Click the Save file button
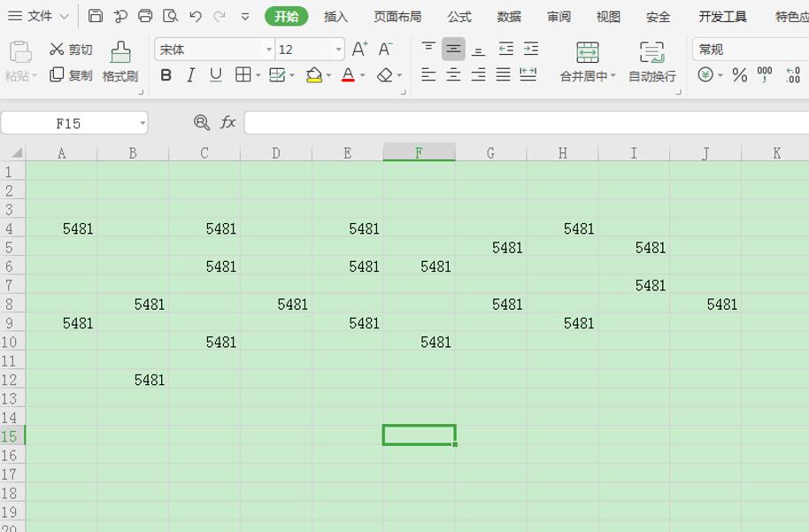Image resolution: width=809 pixels, height=532 pixels. click(95, 15)
